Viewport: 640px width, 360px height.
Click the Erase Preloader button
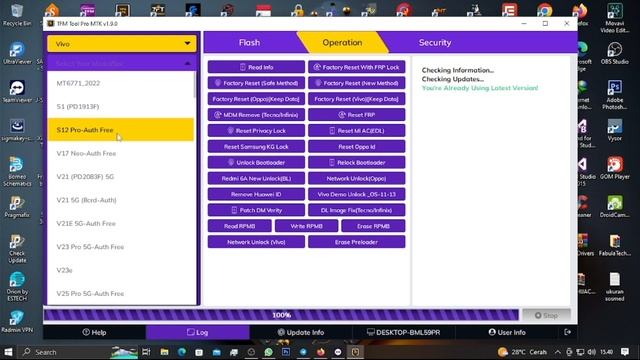pyautogui.click(x=357, y=242)
